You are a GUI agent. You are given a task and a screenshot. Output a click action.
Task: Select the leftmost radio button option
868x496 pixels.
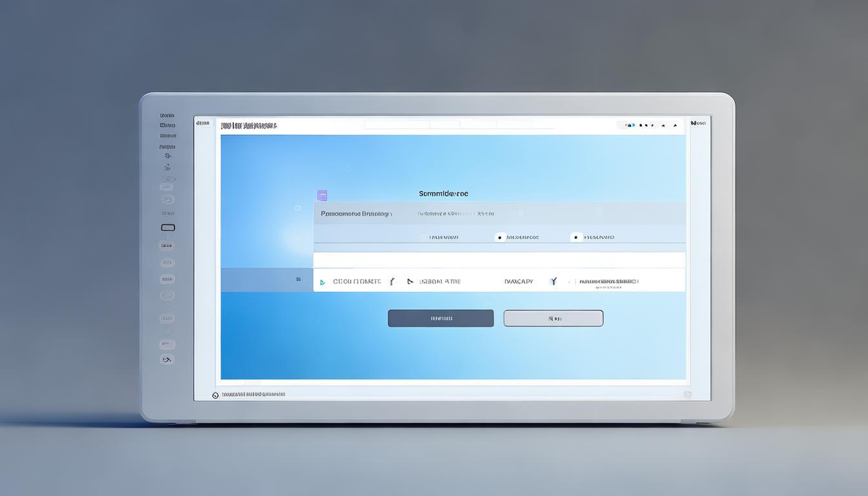pos(424,238)
